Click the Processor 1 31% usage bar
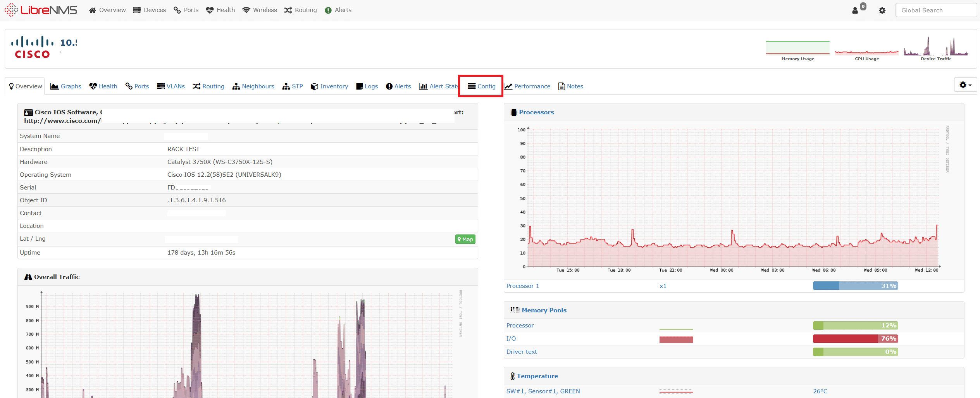The image size is (980, 398). pos(855,286)
